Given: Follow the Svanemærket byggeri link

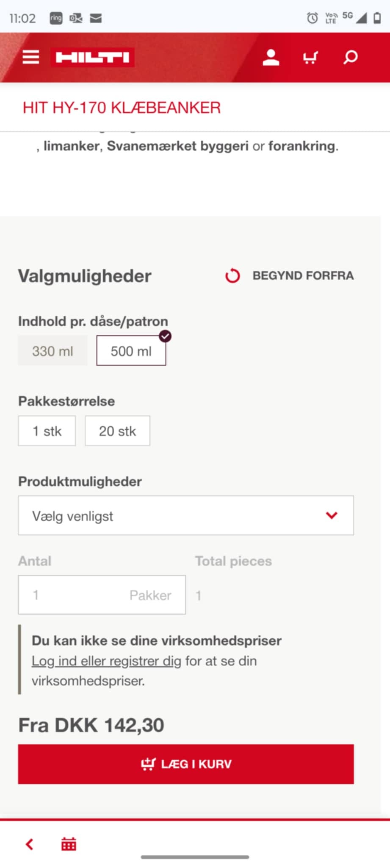Looking at the screenshot, I should pos(177,146).
